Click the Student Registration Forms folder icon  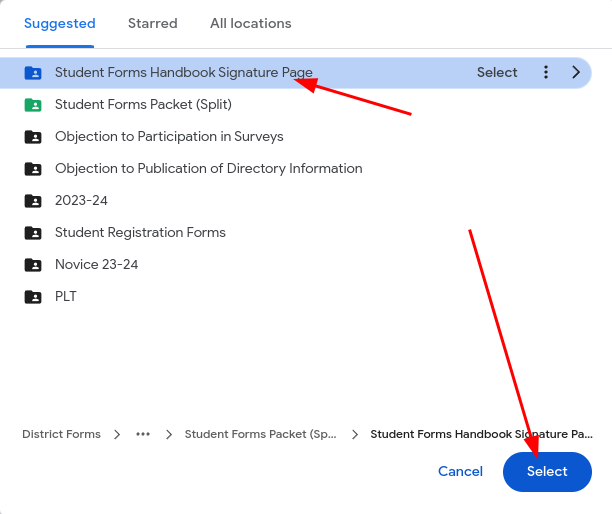[x=33, y=233]
